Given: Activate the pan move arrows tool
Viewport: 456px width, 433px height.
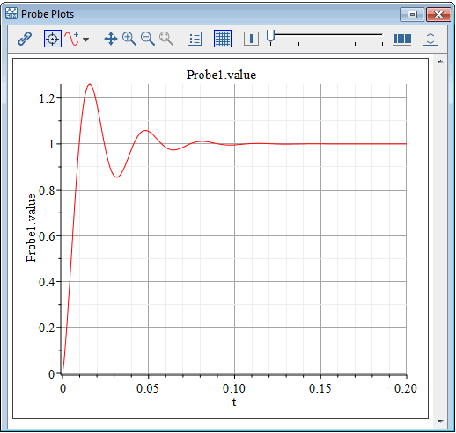Looking at the screenshot, I should (111, 39).
